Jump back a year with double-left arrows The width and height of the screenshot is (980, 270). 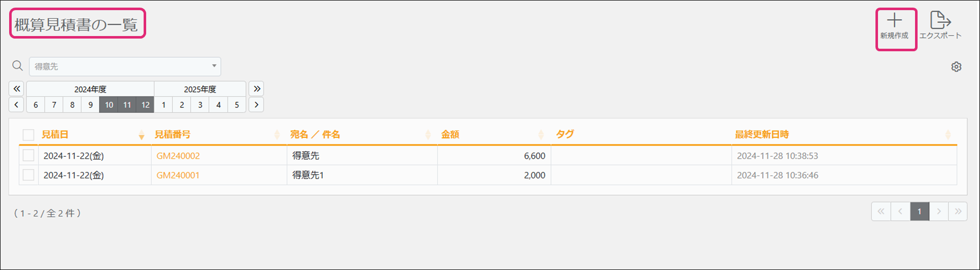coord(16,89)
